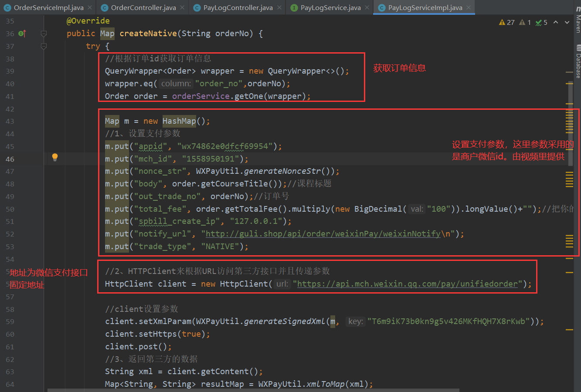
Task: Click the BigDecimal class reference
Action: tap(378, 209)
